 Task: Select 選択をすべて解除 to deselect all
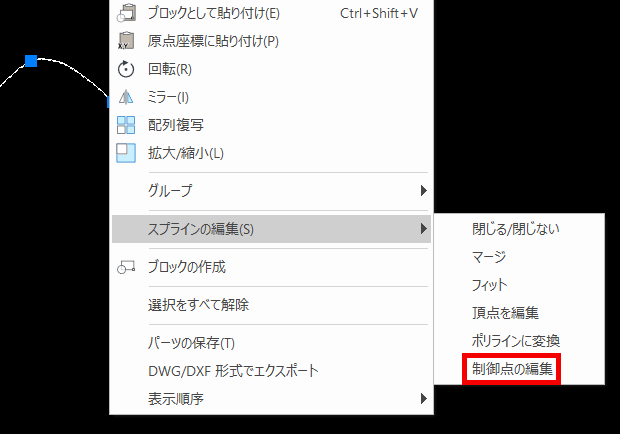(271, 305)
